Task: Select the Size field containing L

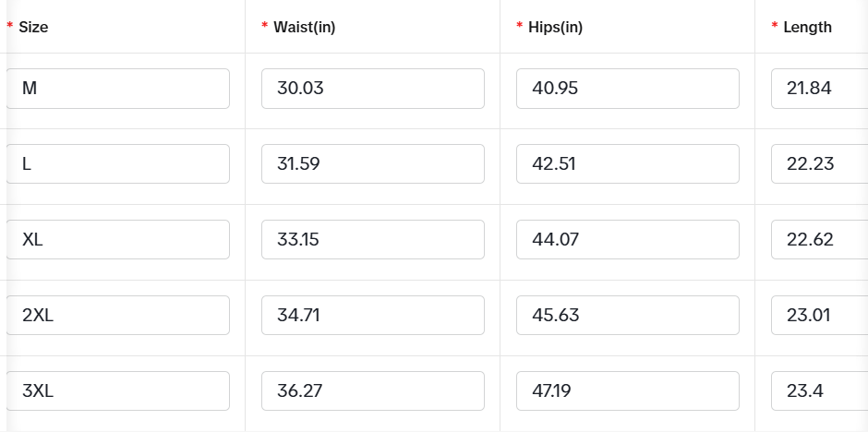Action: click(x=118, y=163)
